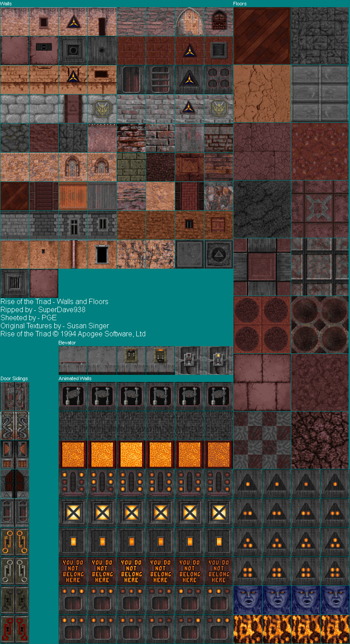The width and height of the screenshot is (350, 644).
Task: Select the cracked gray metal plate tile
Action: 190,254
